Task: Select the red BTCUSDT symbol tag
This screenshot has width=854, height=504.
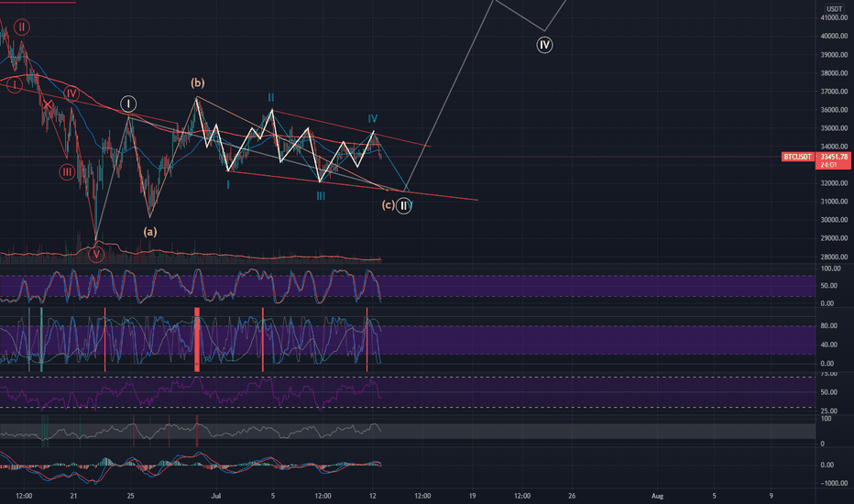Action: (797, 157)
